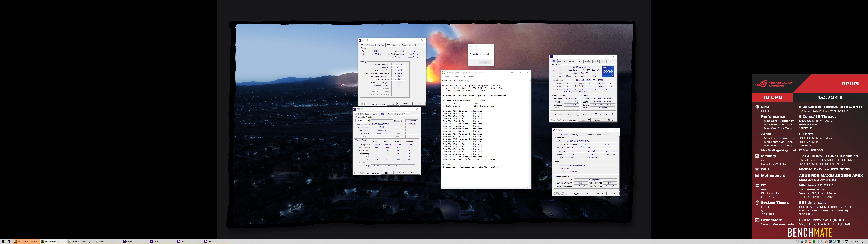Click the System Timers clock icon in BenchMate
This screenshot has height=244, width=868.
pos(757,202)
